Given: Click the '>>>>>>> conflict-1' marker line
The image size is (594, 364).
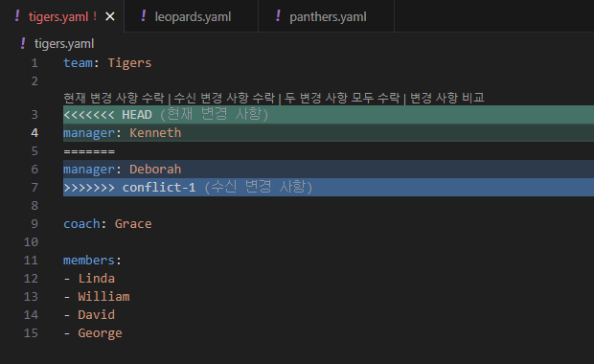Looking at the screenshot, I should (329, 187).
